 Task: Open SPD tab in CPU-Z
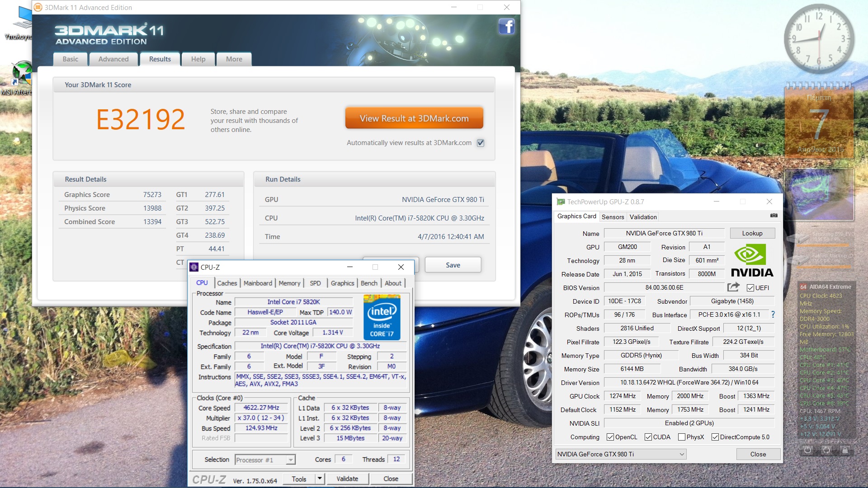[x=315, y=283]
